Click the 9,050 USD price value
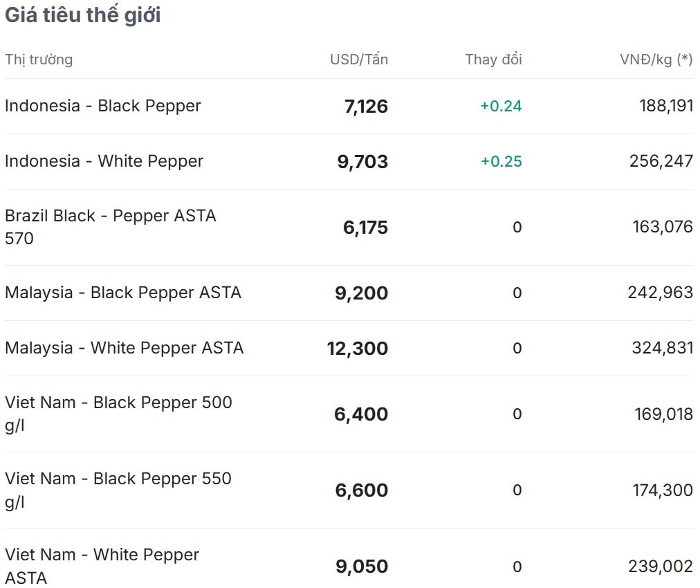This screenshot has width=700, height=588. pyautogui.click(x=362, y=567)
